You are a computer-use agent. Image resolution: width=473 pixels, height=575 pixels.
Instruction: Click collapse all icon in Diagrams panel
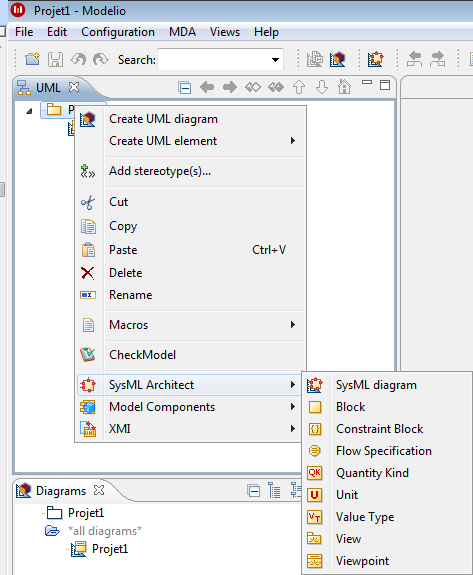[253, 491]
